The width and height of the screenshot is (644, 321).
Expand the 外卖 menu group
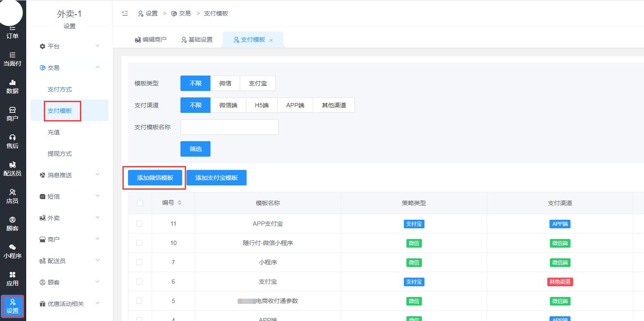(70, 218)
